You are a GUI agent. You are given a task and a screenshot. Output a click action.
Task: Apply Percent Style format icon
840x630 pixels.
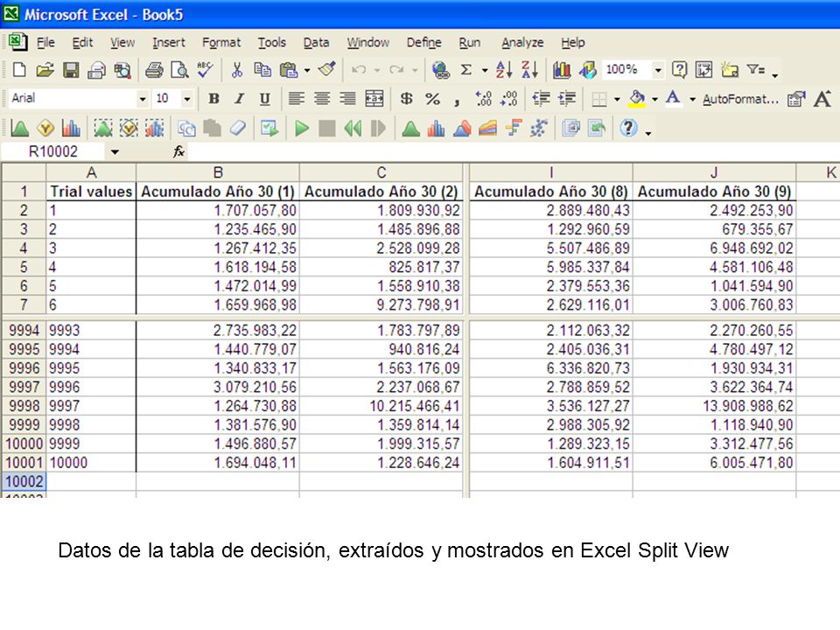[432, 99]
